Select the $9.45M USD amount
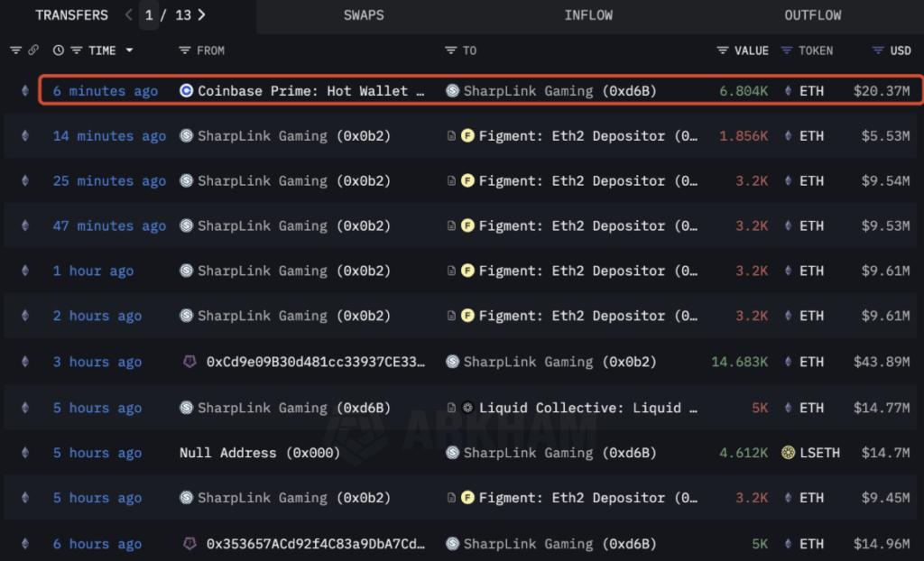Image resolution: width=924 pixels, height=561 pixels. pyautogui.click(x=886, y=498)
